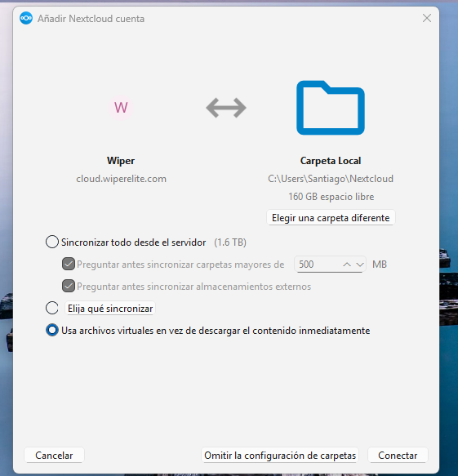Click the Elija qué sincronizar button
458x476 pixels.
(110, 309)
